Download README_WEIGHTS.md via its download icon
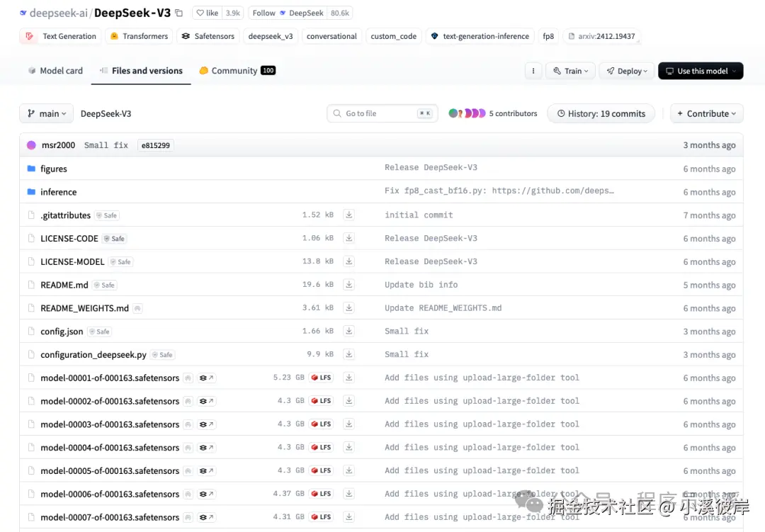The image size is (765, 532). click(348, 308)
